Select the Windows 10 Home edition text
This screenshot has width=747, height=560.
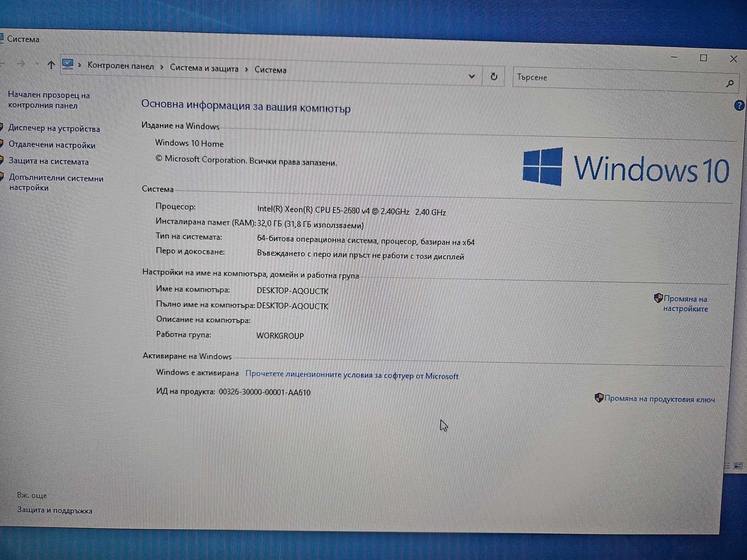(x=189, y=143)
